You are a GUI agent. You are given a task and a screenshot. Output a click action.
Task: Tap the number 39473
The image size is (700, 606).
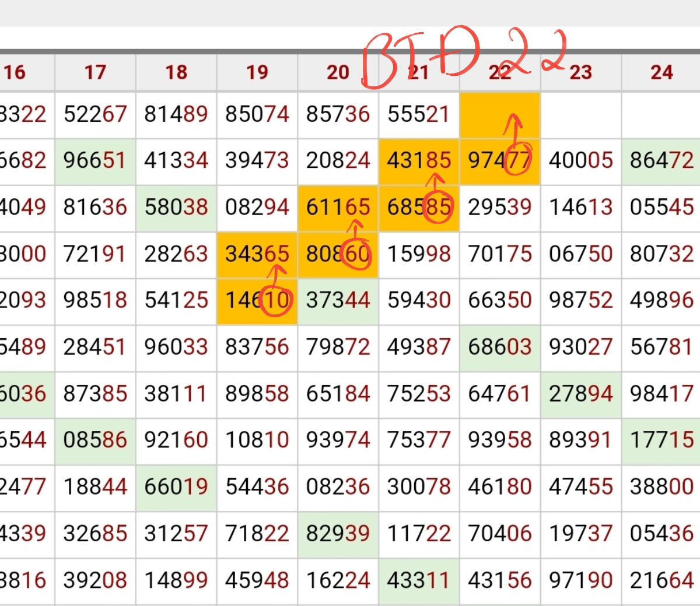pyautogui.click(x=257, y=160)
